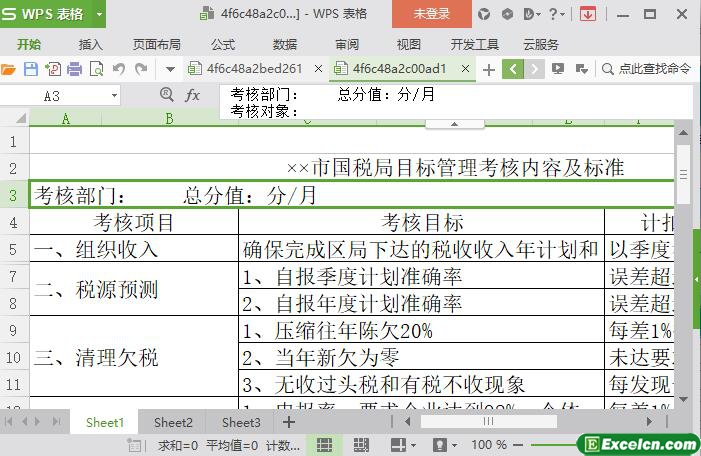Close the 4f6c48a2bed261 document tab
Image resolution: width=701 pixels, height=456 pixels.
point(318,69)
